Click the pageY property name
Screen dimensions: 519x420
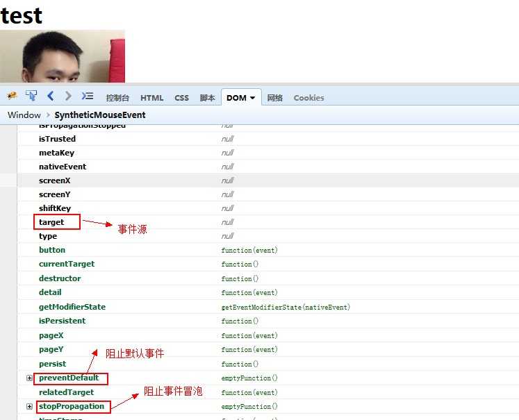[51, 349]
